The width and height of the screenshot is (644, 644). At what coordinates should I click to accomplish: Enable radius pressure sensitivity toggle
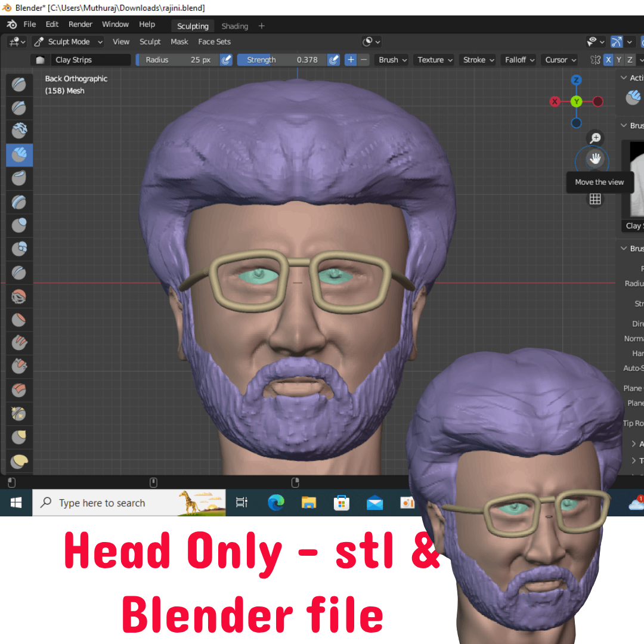(x=227, y=60)
